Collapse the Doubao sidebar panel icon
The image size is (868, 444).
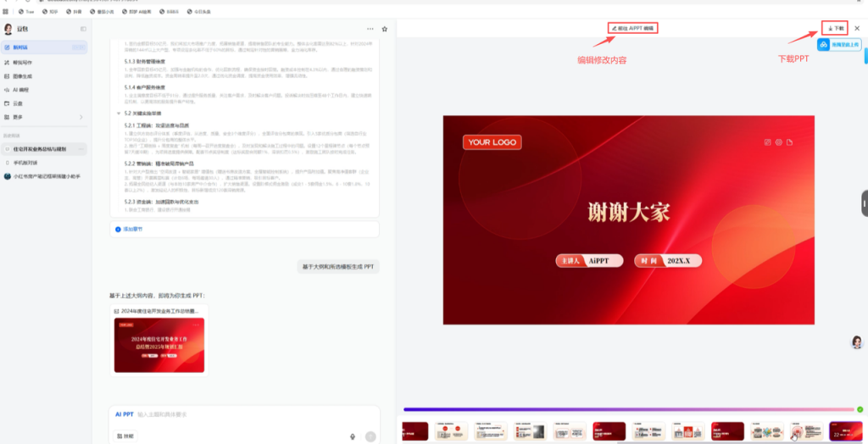point(83,29)
